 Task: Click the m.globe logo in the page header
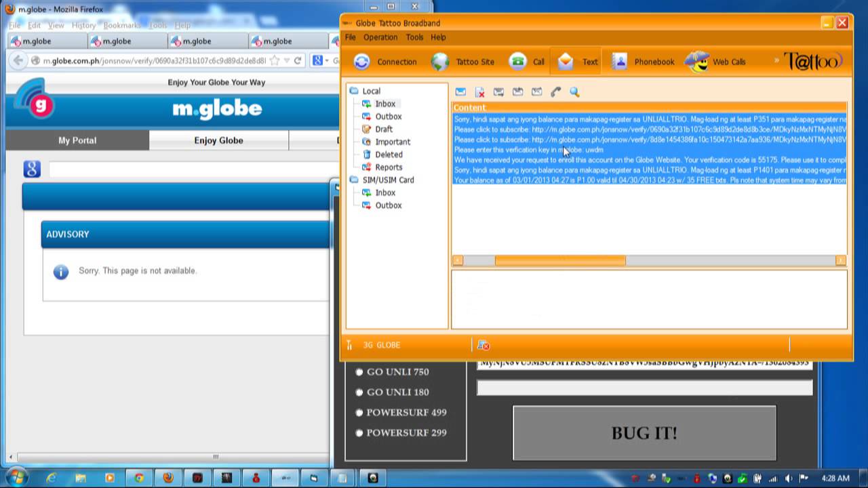pyautogui.click(x=217, y=108)
